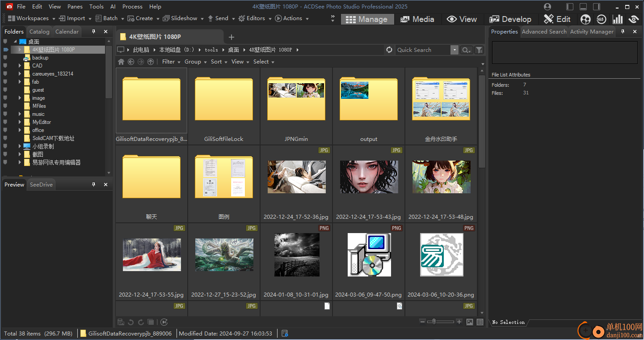Toggle the right panel layout icon
This screenshot has width=644, height=340.
tap(597, 7)
